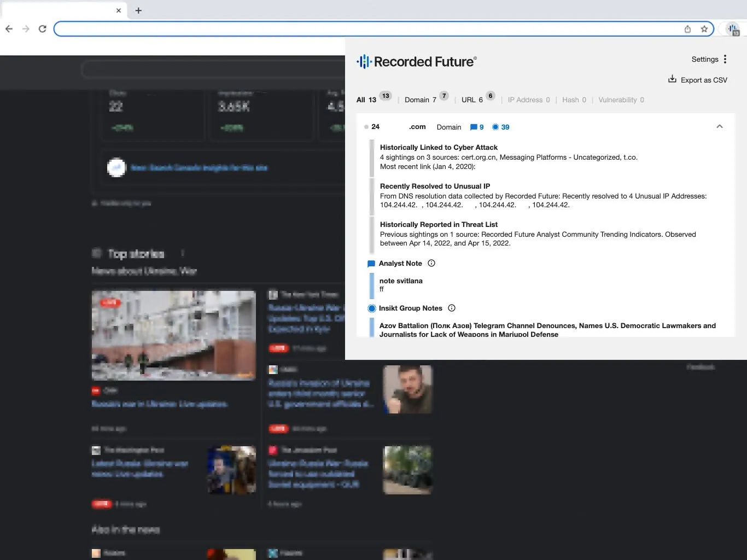Open the Top stories options menu
This screenshot has height=560, width=747.
click(x=183, y=253)
